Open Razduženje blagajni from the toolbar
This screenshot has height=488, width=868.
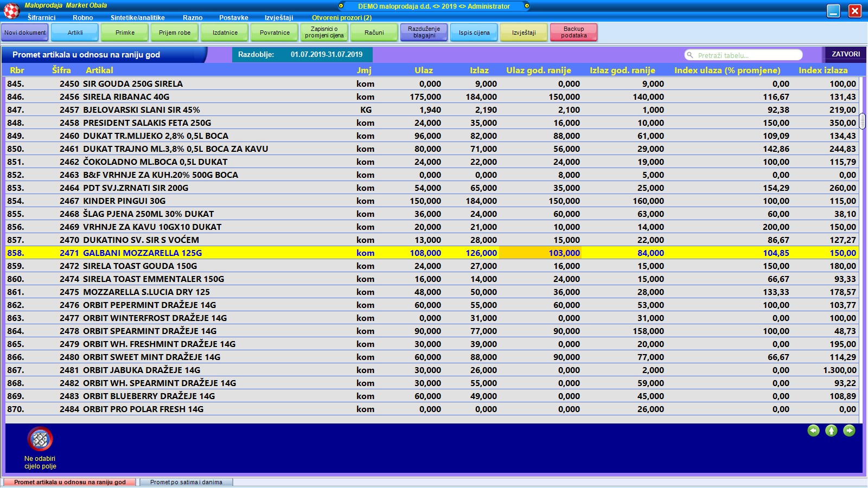424,33
